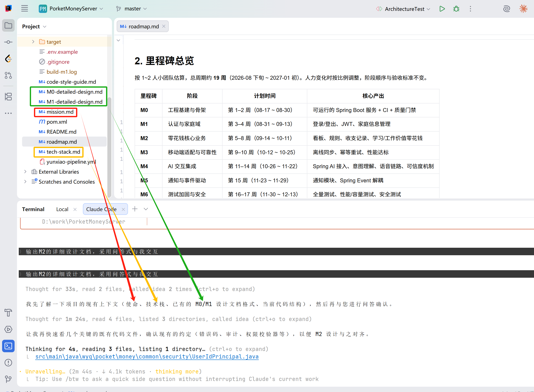Close the Local terminal tab
This screenshot has height=392, width=534.
(75, 209)
